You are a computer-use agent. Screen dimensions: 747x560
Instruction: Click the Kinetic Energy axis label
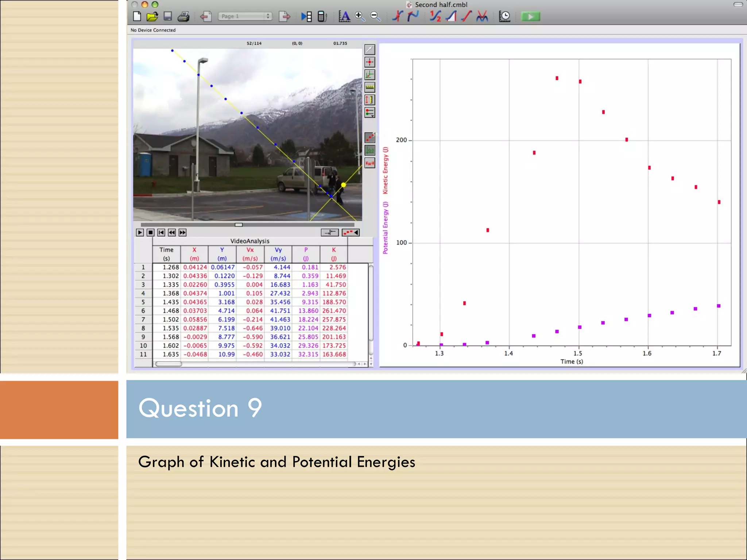pyautogui.click(x=386, y=170)
